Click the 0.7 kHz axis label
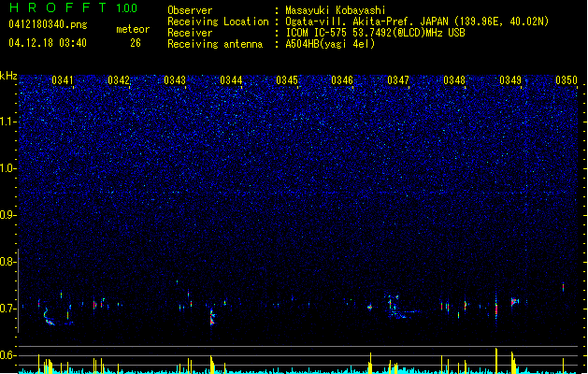This screenshot has width=588, height=374. (x=7, y=309)
